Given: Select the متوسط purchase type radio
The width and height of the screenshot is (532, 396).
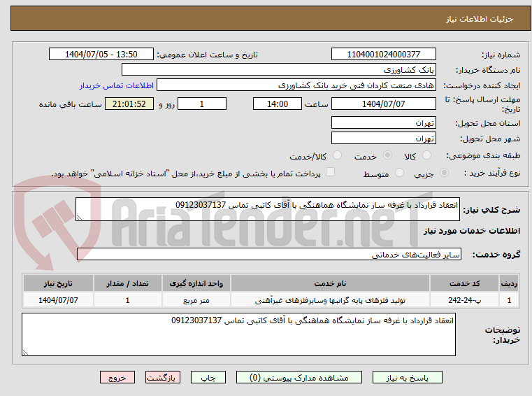Looking at the screenshot, I should tap(400, 173).
